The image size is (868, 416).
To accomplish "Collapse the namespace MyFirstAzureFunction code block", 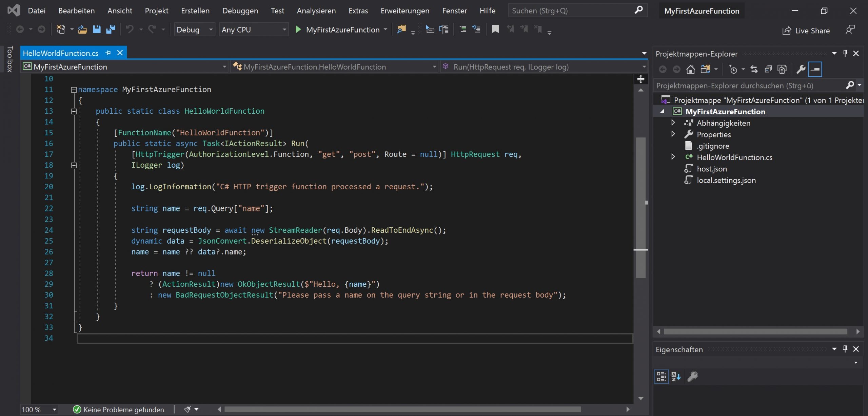I will coord(74,90).
